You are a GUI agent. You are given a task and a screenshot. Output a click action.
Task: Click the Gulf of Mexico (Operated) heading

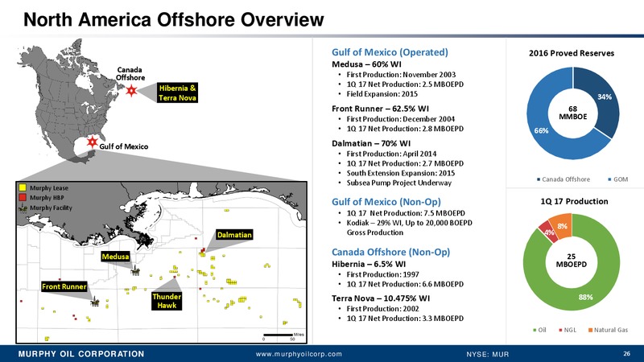click(390, 52)
